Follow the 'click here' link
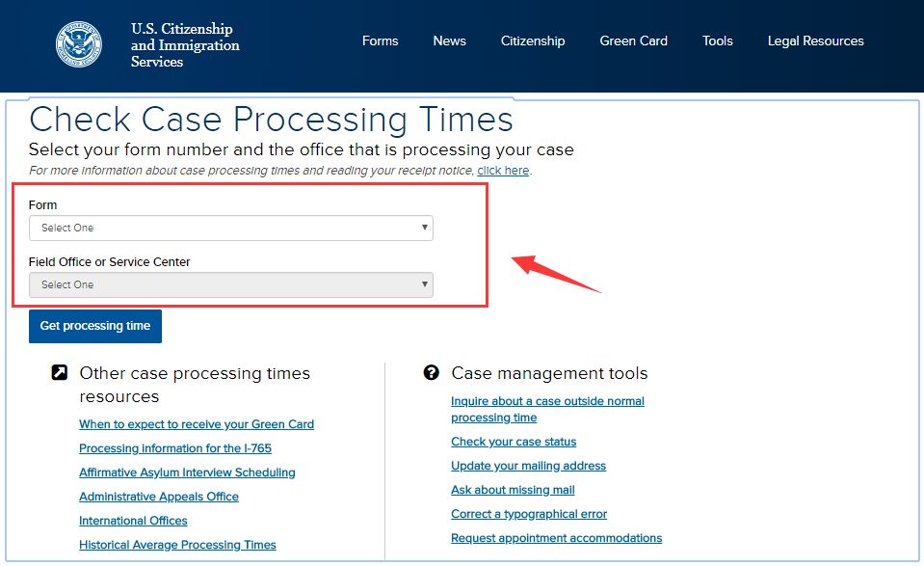The height and width of the screenshot is (566, 924). 503,171
